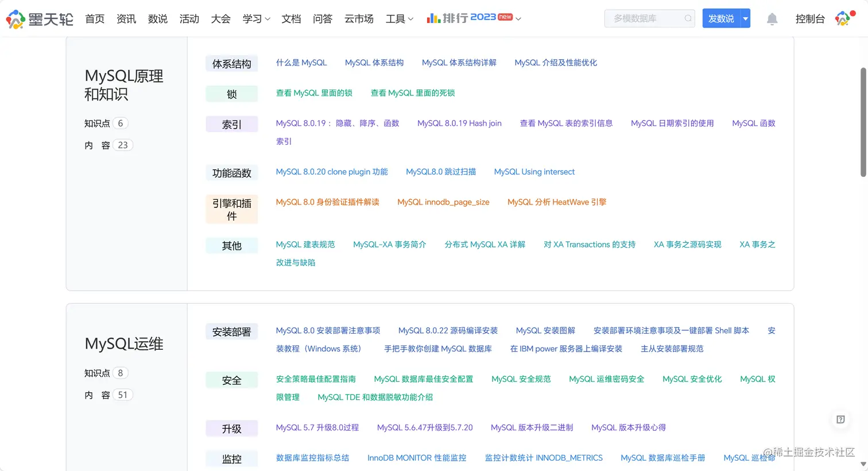Expand the 工具 menu
The image size is (868, 471).
[x=400, y=19]
